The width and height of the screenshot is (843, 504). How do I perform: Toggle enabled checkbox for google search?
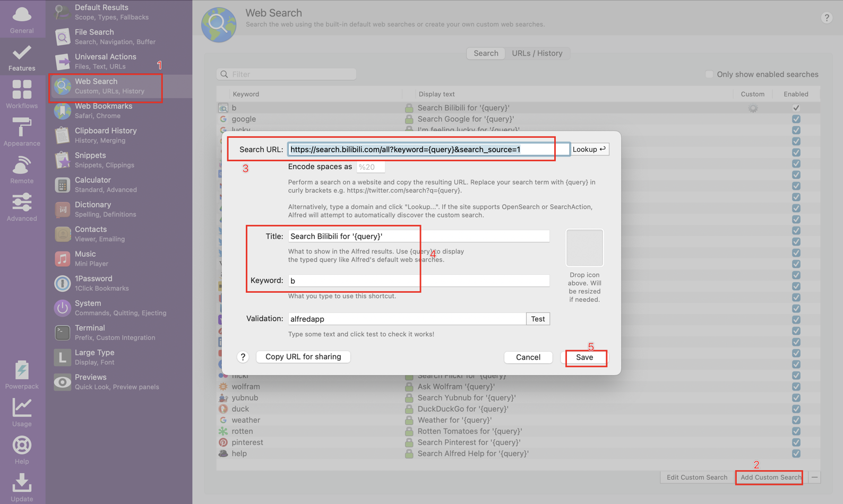(796, 119)
